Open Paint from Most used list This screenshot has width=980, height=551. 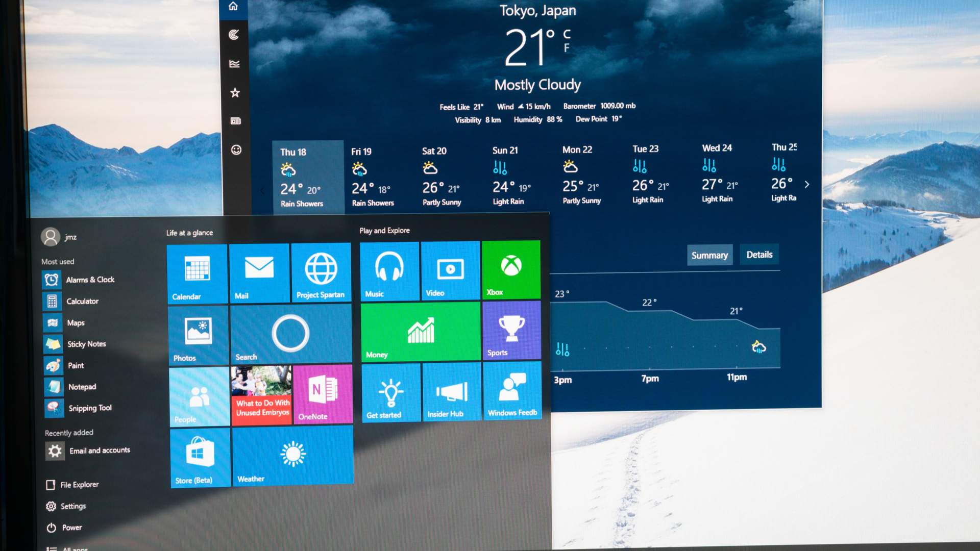[65, 365]
